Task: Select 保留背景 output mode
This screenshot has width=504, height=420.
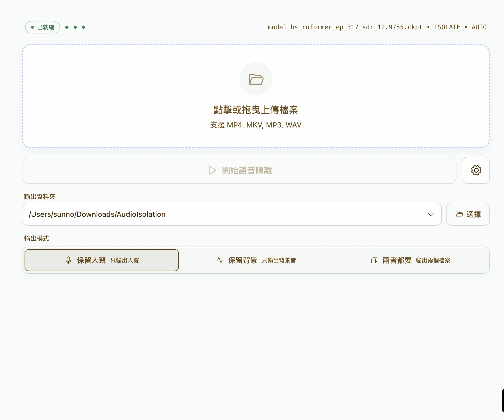Action: [x=256, y=260]
